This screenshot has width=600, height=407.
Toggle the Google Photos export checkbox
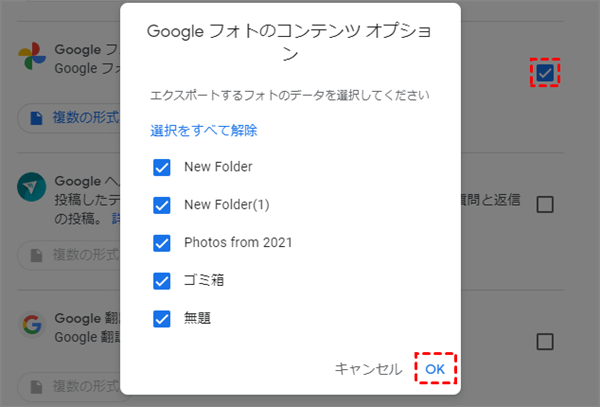click(x=545, y=73)
